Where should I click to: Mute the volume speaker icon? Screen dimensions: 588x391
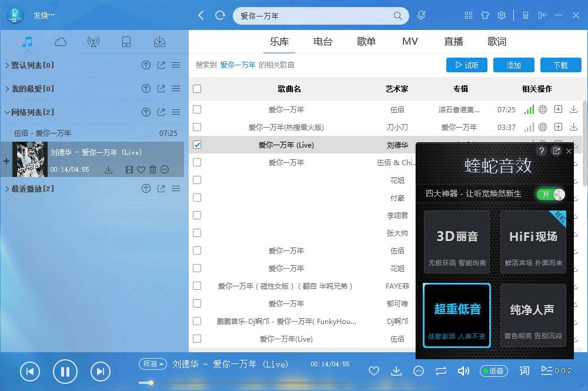point(463,371)
